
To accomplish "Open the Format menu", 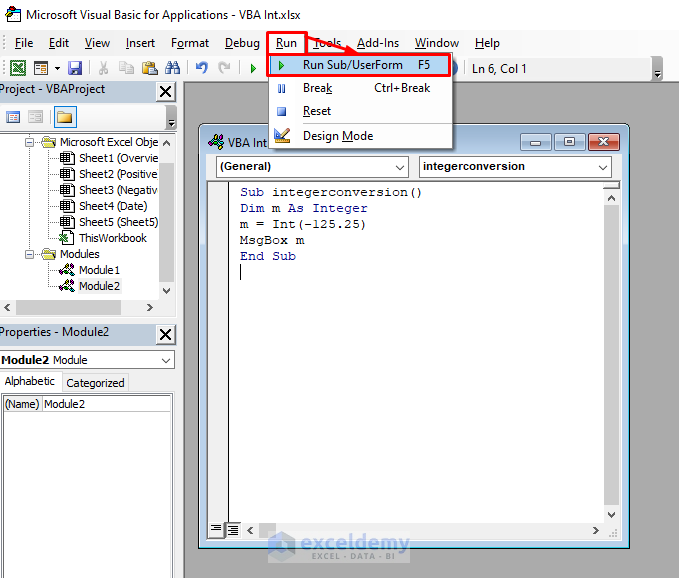I will pyautogui.click(x=190, y=43).
